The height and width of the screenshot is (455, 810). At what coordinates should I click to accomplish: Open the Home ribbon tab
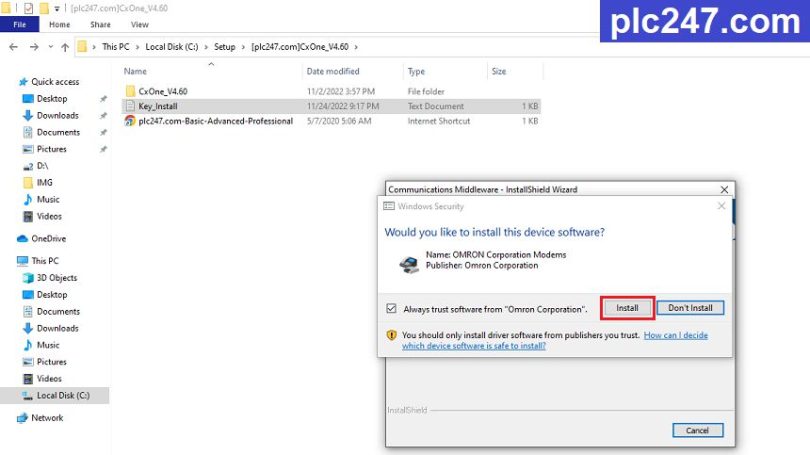pos(59,24)
